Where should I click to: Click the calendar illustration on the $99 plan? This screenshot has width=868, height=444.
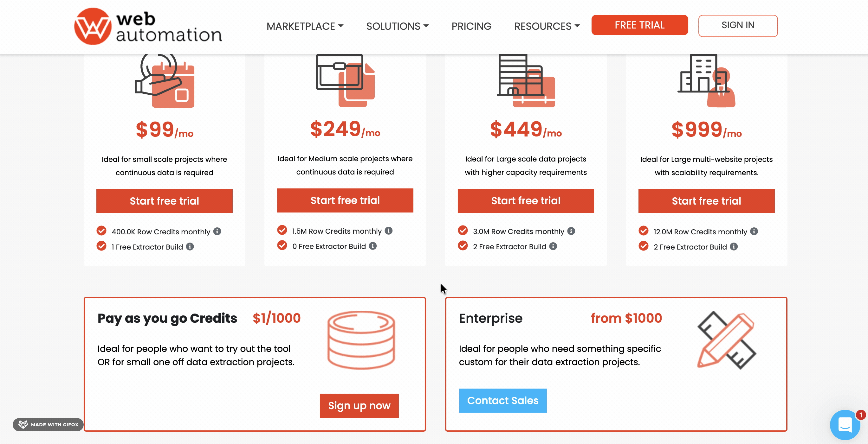click(165, 81)
